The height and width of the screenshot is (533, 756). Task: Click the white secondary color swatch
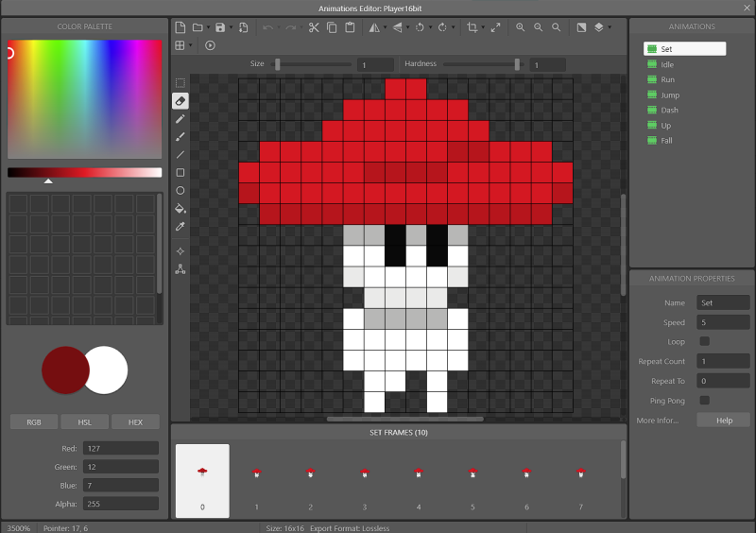point(109,370)
